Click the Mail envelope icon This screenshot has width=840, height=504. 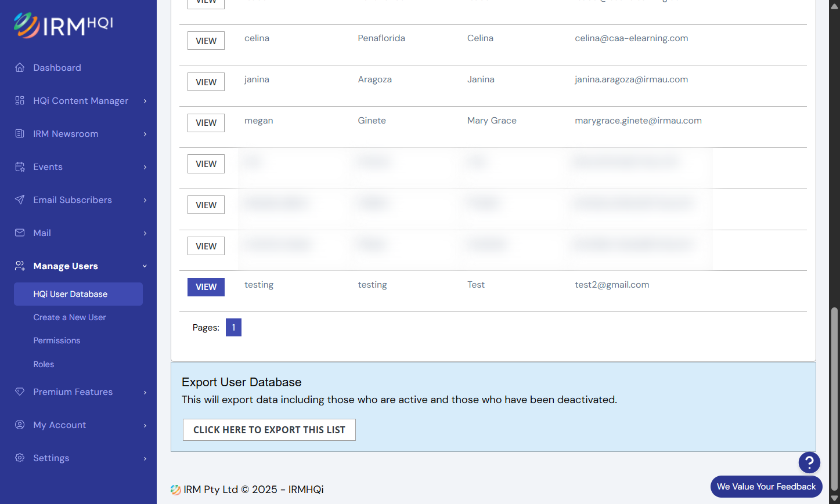(20, 233)
